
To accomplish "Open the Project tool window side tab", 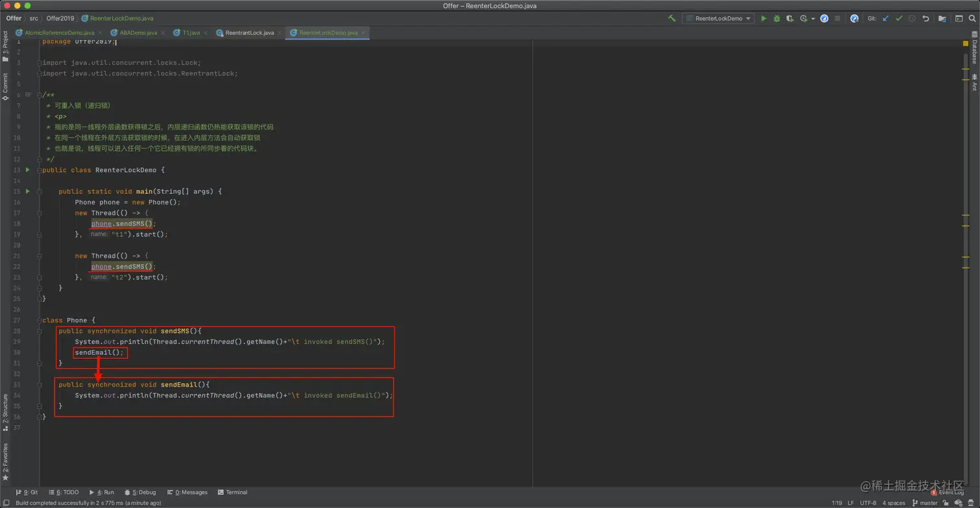I will click(x=5, y=47).
